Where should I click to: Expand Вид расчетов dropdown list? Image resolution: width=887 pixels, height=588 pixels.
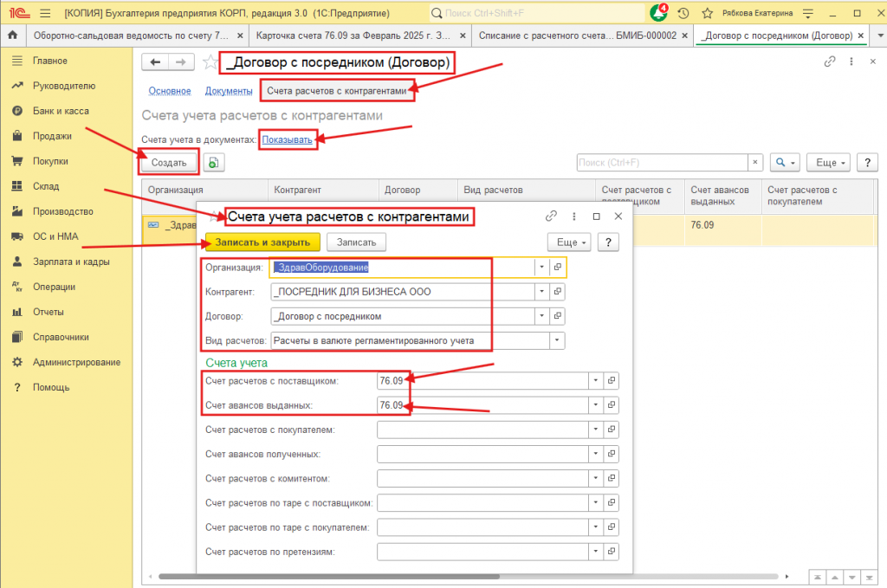coord(557,340)
